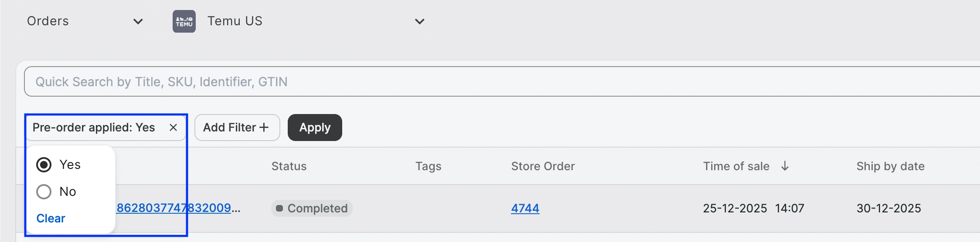Open the Pre-order applied filter chip
Screen dimensions: 980x242
click(94, 128)
